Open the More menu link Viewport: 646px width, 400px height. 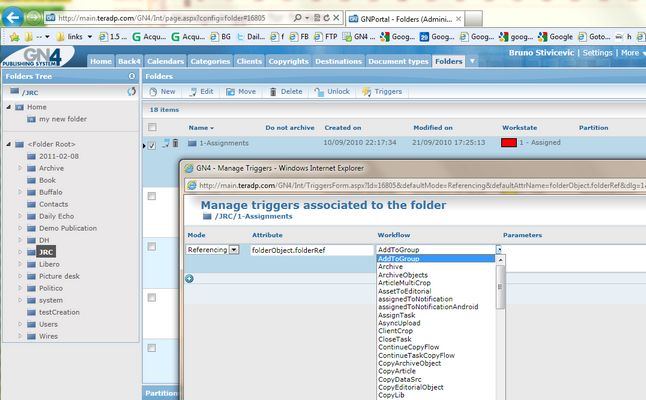(630, 53)
